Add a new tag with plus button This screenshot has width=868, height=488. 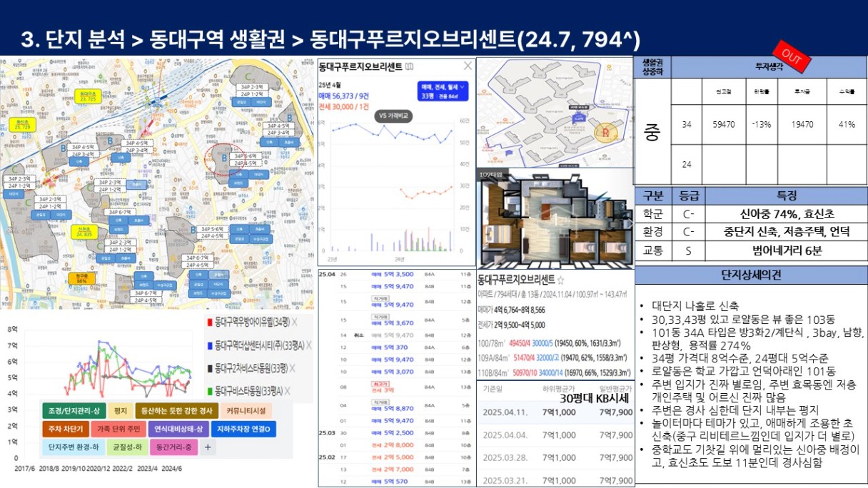click(208, 447)
